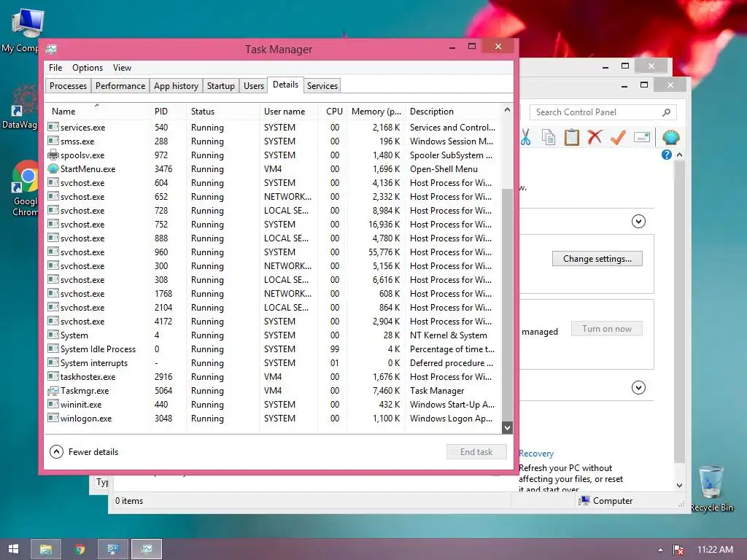The image size is (747, 560).
Task: Switch to the Users tab
Action: tap(253, 86)
